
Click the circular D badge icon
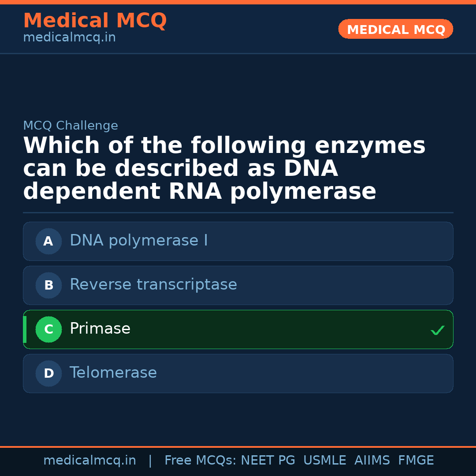point(48,373)
